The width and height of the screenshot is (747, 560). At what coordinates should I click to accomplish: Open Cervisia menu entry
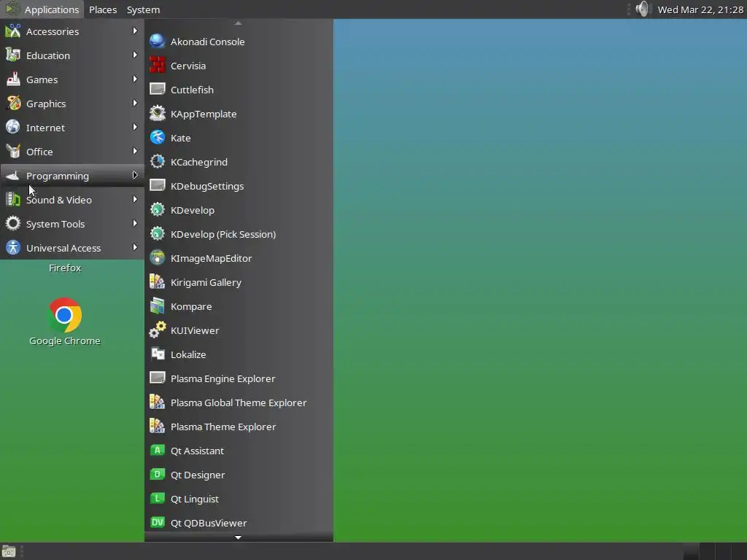pos(239,66)
